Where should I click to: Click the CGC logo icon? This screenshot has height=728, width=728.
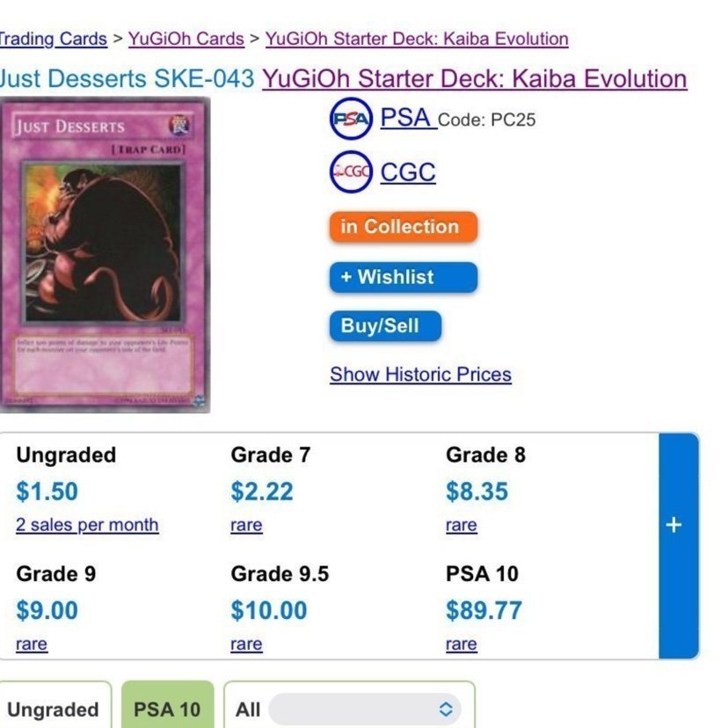(x=351, y=172)
